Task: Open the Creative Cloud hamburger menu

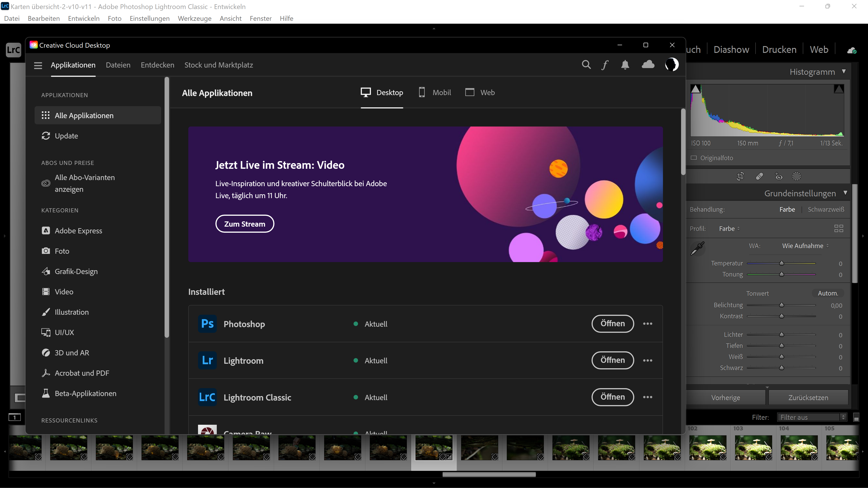Action: coord(38,65)
